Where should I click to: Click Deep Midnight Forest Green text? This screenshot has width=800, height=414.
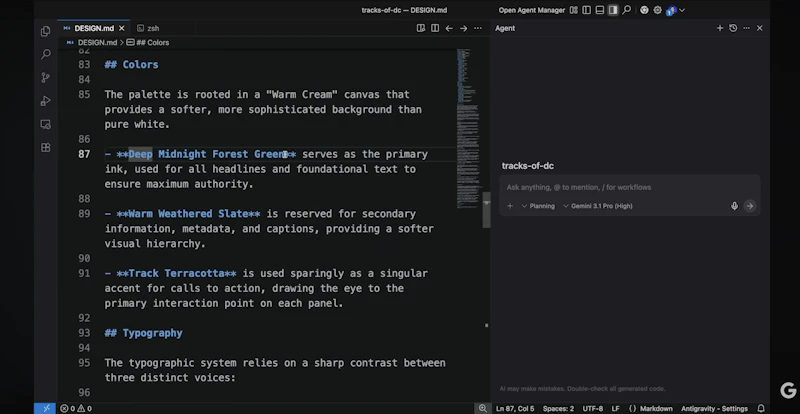(209, 154)
